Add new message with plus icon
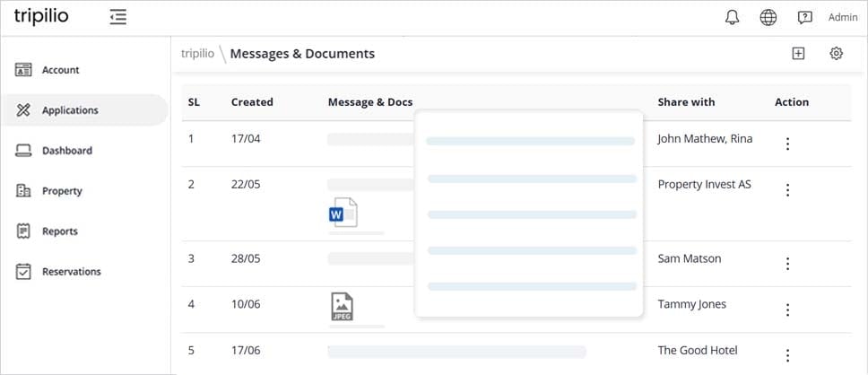 coord(798,53)
